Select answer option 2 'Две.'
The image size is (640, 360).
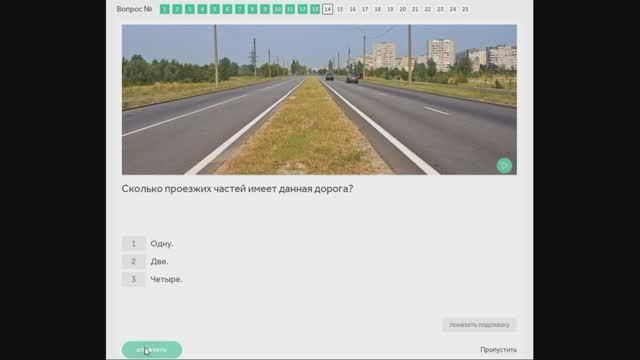145,262
